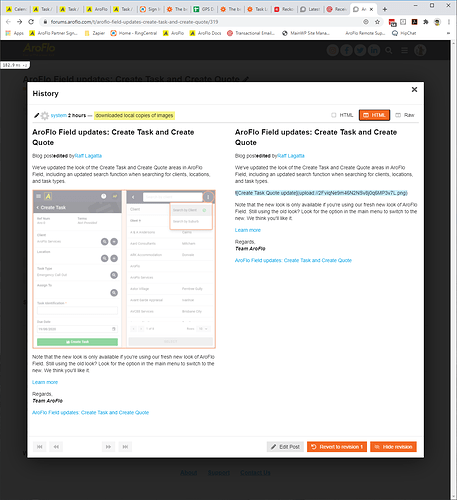Select the inline HTML view mode
The image size is (457, 500).
click(342, 115)
